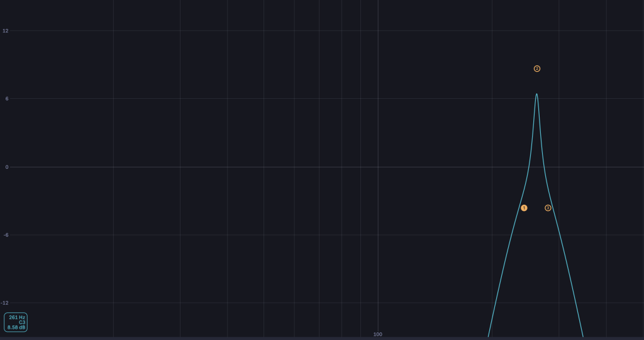Screen dimensions: 644x340
Task: Select EQ band node 3
Action: (548, 208)
